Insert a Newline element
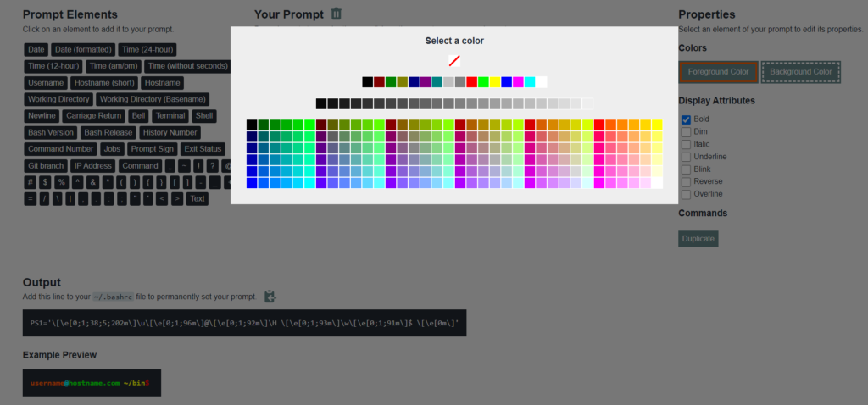The width and height of the screenshot is (868, 405). point(42,116)
